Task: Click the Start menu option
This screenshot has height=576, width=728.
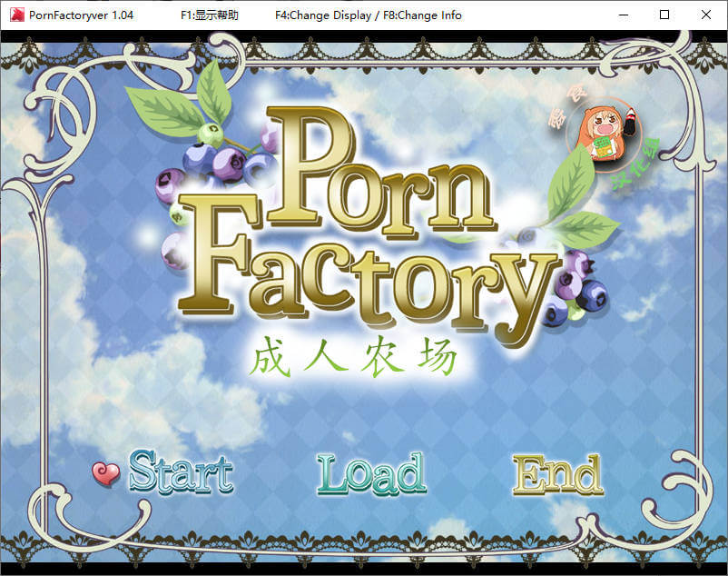Action: coord(180,472)
